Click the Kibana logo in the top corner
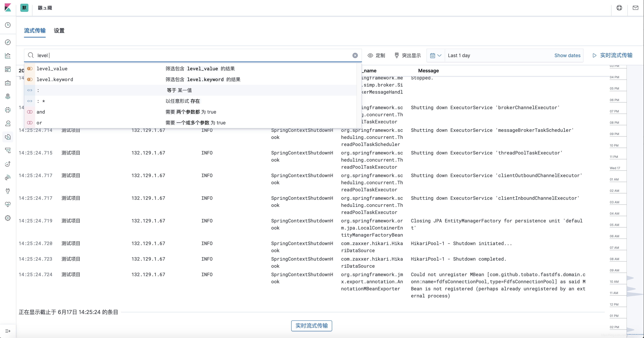The width and height of the screenshot is (644, 338). coord(8,8)
